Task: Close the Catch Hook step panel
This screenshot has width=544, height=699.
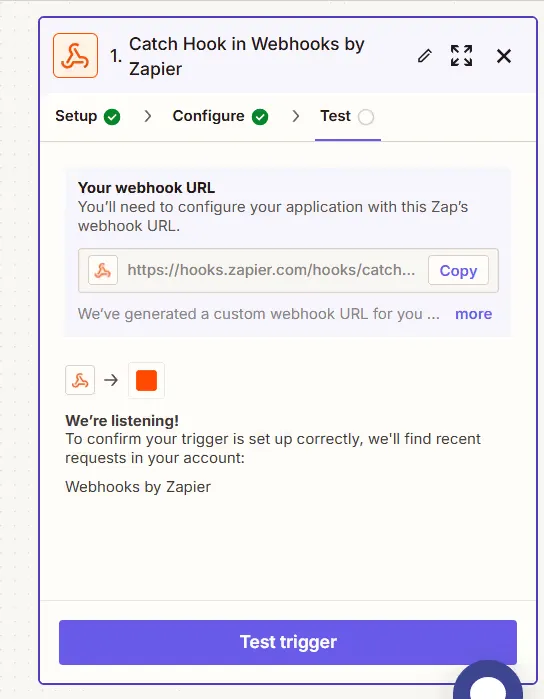Action: tap(504, 56)
